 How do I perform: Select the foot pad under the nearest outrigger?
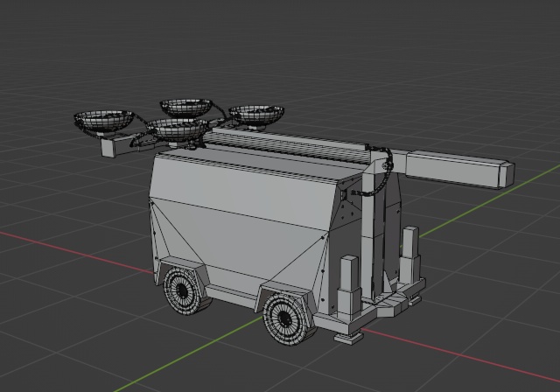[349, 337]
